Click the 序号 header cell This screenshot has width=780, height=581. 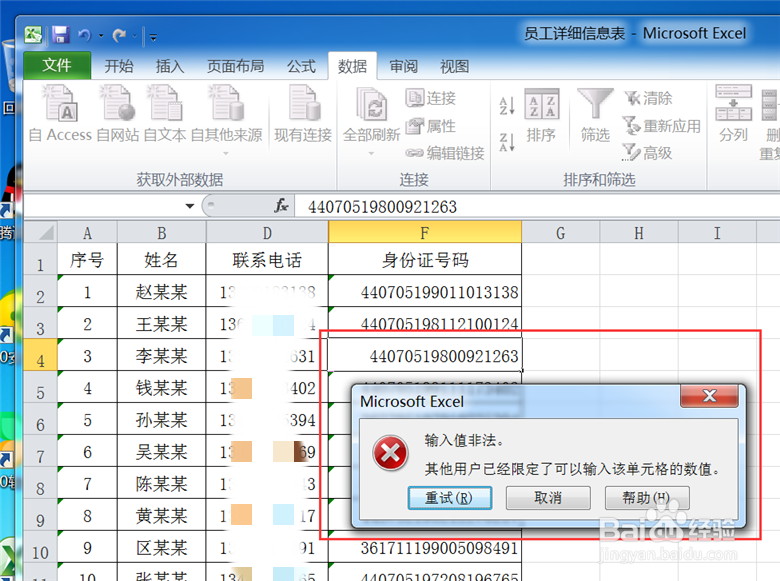point(87,259)
